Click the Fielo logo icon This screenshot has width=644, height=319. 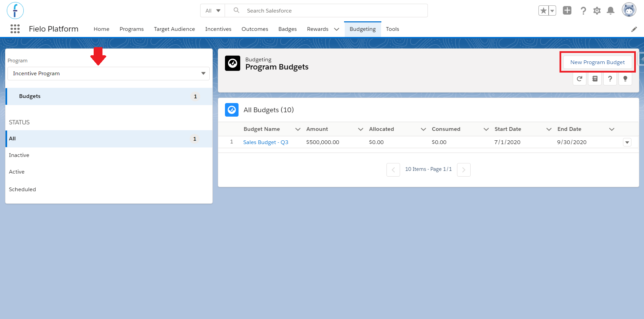(15, 11)
